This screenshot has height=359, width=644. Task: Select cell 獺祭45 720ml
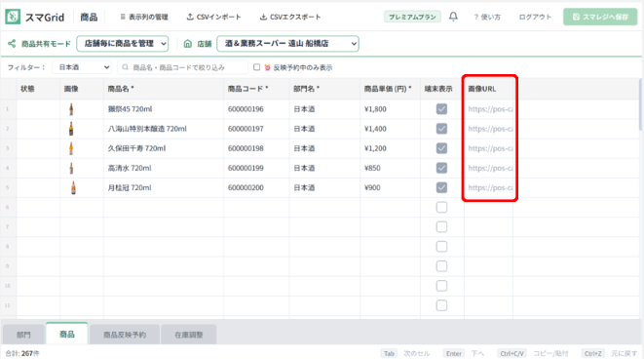[164, 109]
